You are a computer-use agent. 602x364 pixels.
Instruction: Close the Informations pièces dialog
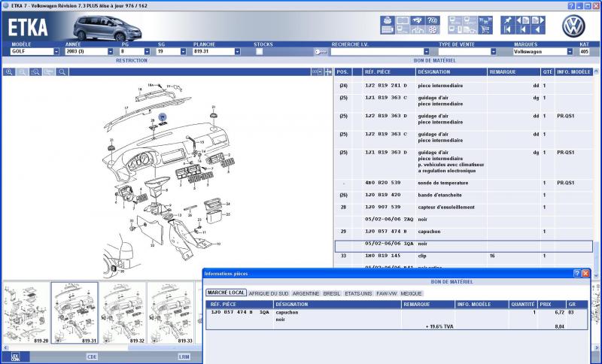585,273
